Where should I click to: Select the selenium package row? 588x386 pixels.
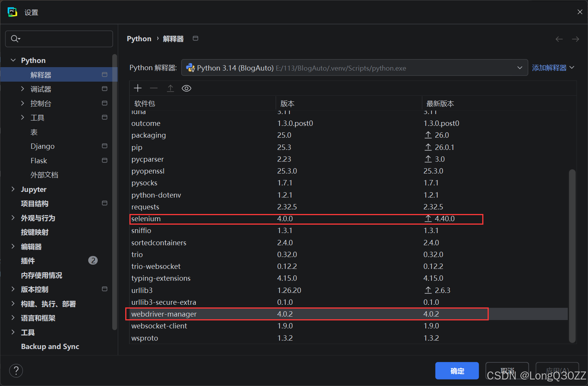click(x=349, y=219)
